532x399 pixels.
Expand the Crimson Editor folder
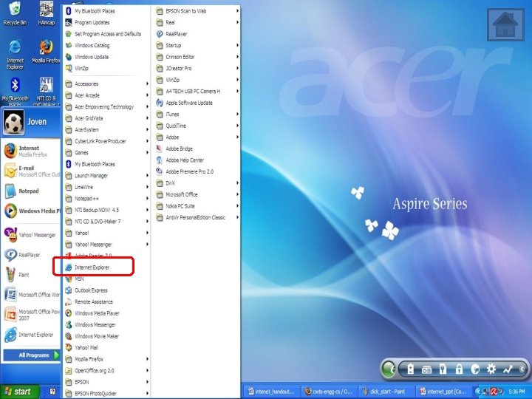197,57
